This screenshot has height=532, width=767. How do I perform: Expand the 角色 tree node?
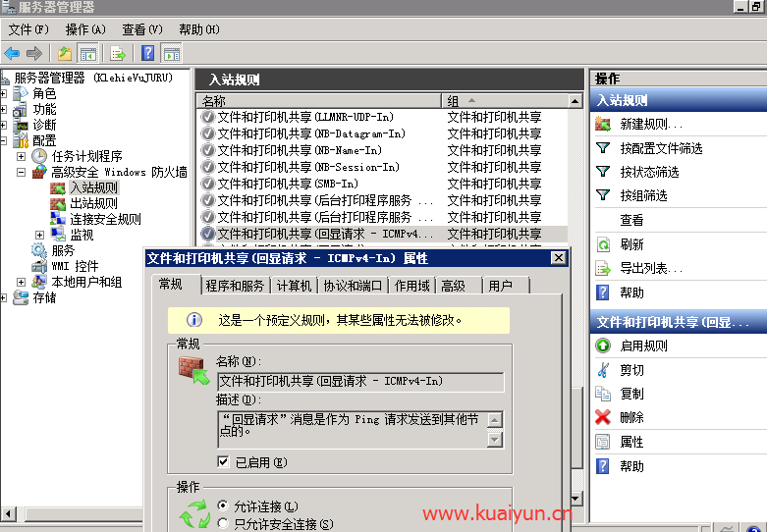pyautogui.click(x=5, y=93)
